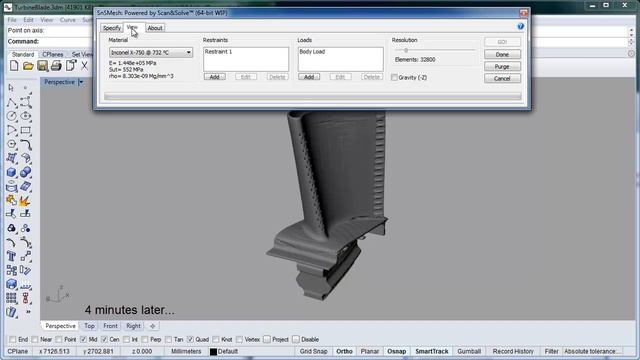Click the Split tool icon

point(26,214)
